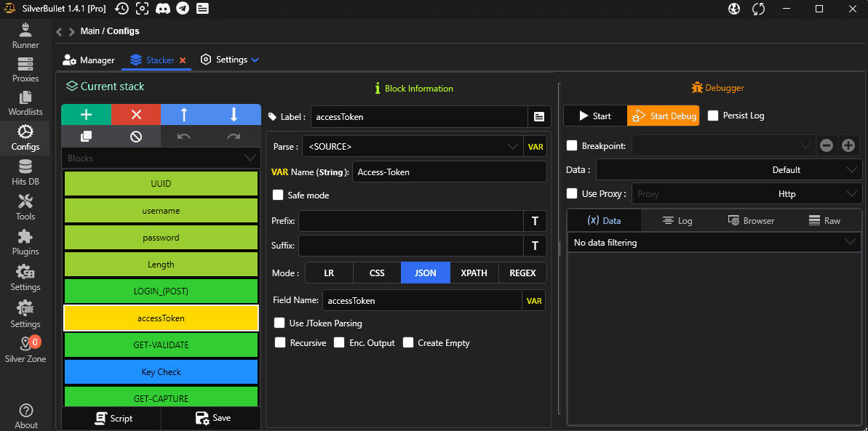Screen dimensions: 868x431
Task: Toggle the Persist Log checkbox
Action: pyautogui.click(x=713, y=116)
